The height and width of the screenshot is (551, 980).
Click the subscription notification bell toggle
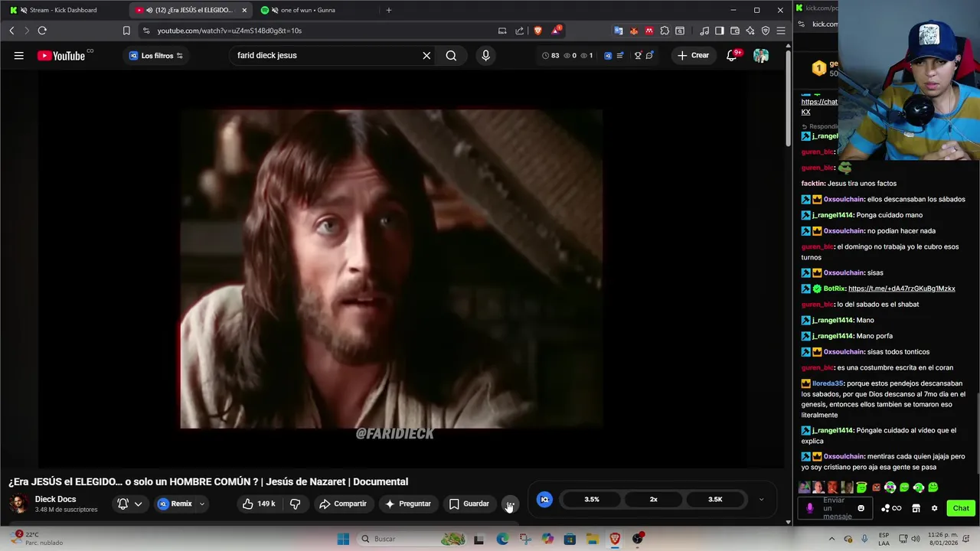[x=122, y=504]
